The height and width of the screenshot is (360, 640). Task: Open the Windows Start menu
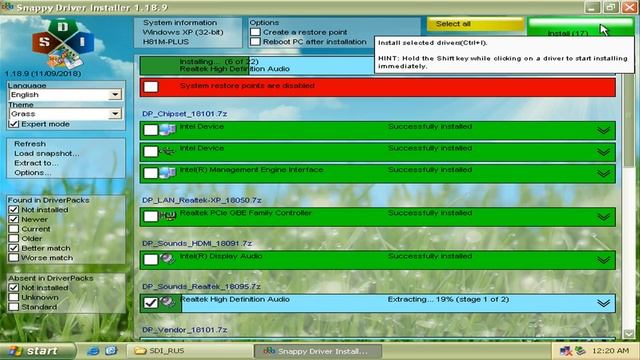38,351
